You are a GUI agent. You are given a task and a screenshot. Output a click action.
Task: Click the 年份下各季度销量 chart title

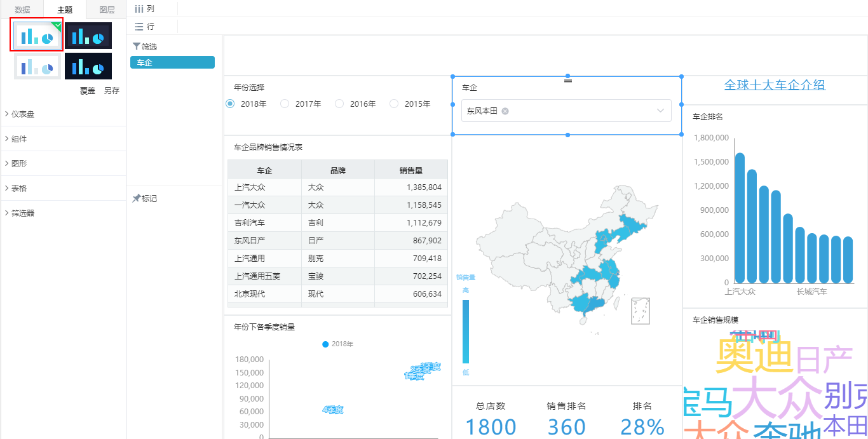point(264,327)
